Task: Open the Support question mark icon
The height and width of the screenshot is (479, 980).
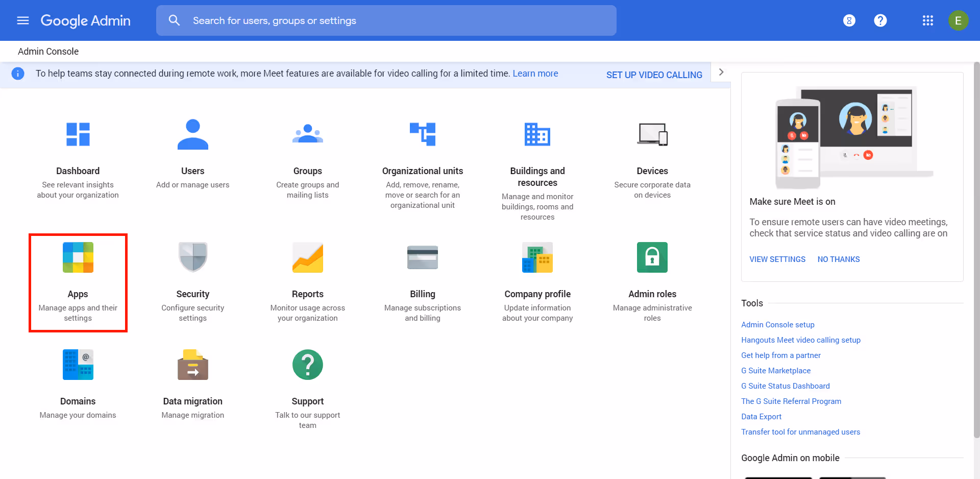Action: (308, 365)
